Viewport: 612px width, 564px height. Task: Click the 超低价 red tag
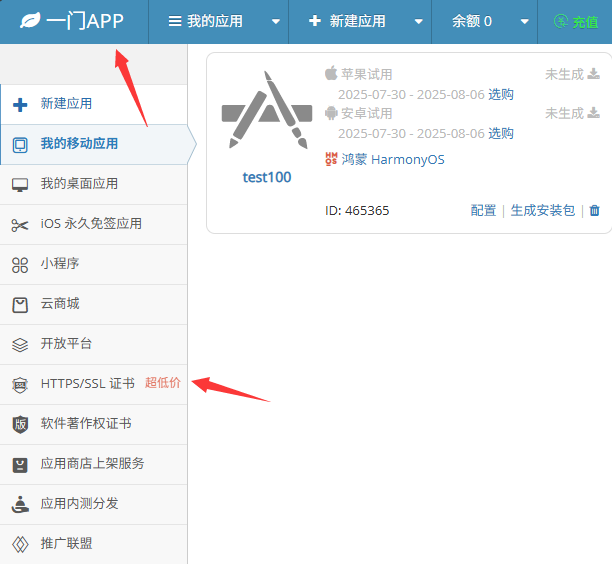tap(163, 383)
